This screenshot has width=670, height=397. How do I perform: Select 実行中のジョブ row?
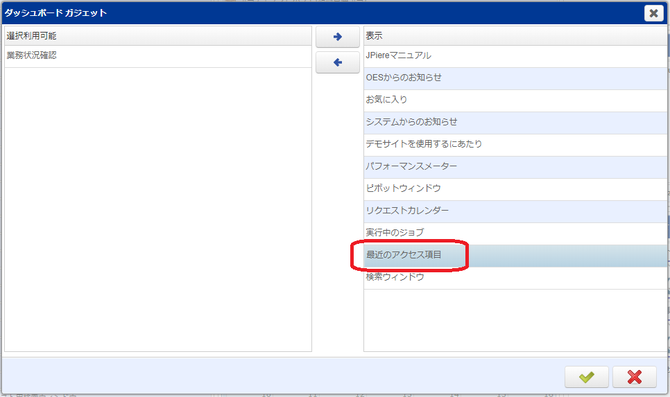515,234
